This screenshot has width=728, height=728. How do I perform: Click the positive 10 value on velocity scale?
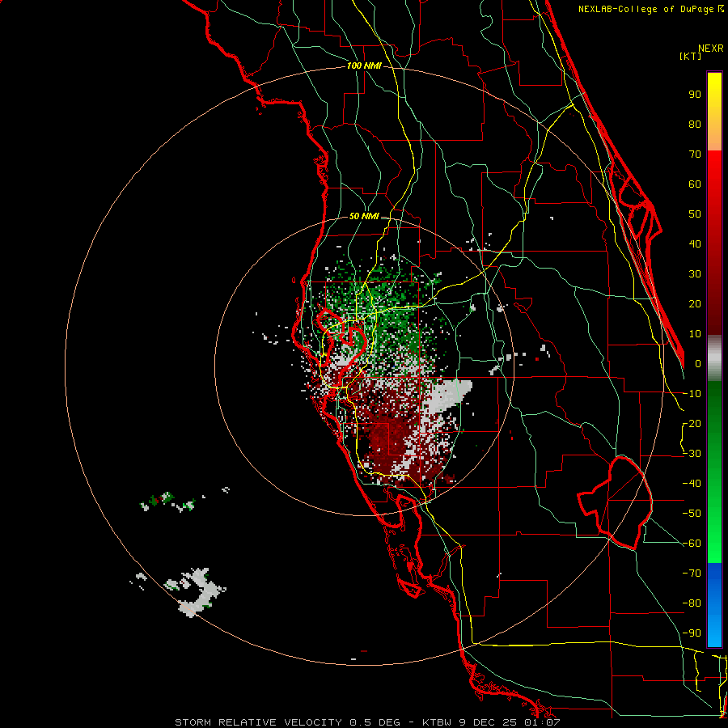tap(695, 334)
